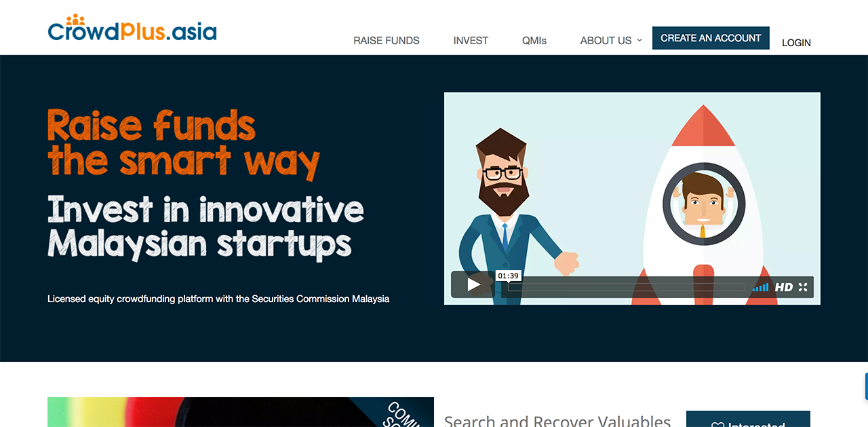868x427 pixels.
Task: Mark the campaign as Interested
Action: point(748,419)
